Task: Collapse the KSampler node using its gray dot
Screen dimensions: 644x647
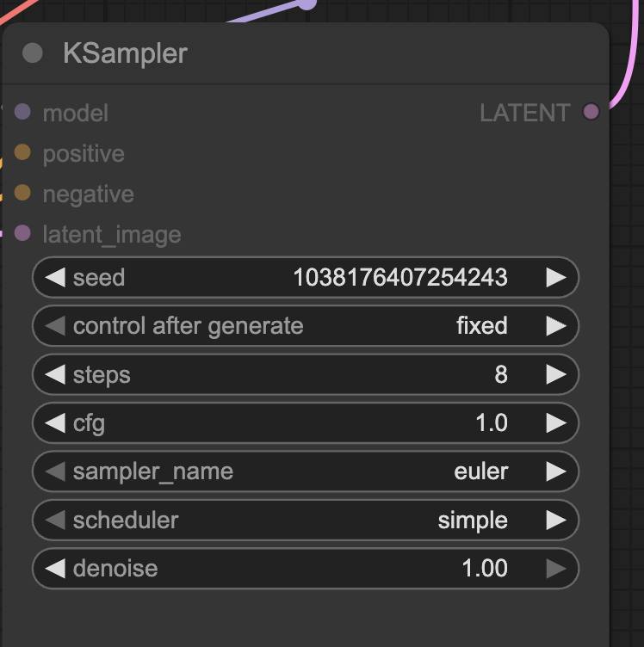Action: (33, 52)
